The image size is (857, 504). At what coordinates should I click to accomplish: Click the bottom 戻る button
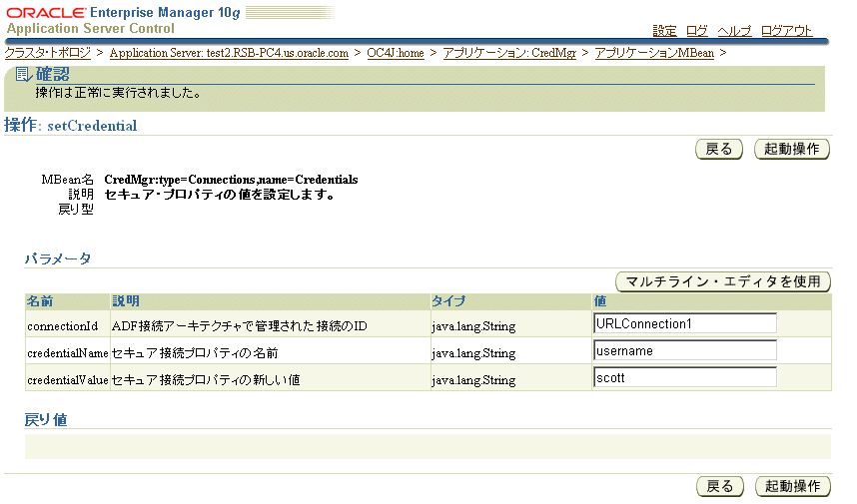(720, 486)
